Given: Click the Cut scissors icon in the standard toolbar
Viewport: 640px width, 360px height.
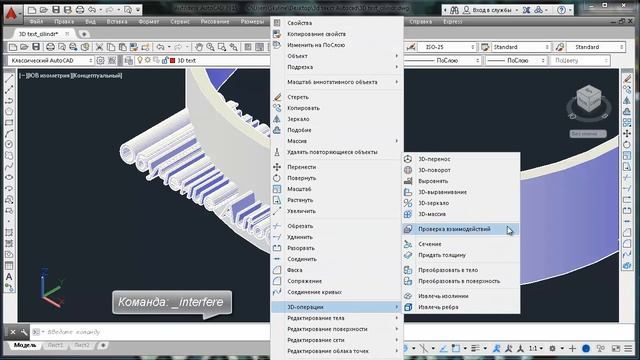Looking at the screenshot, I should point(99,47).
